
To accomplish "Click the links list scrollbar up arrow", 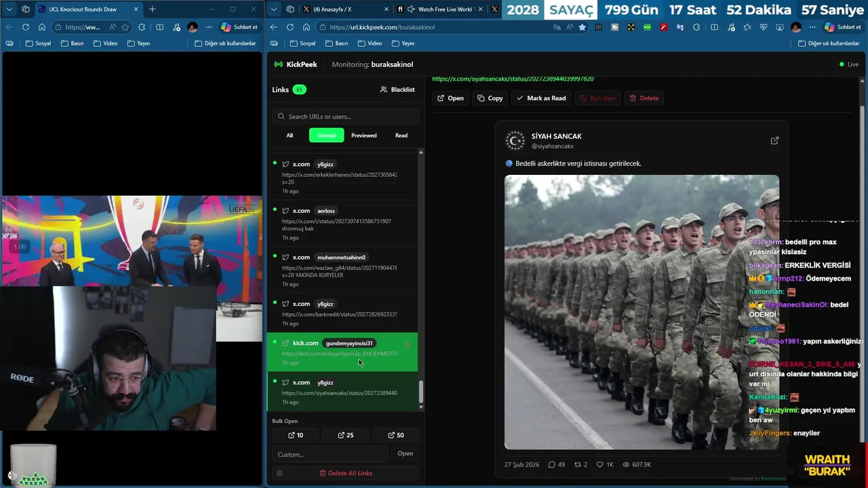I will [421, 152].
